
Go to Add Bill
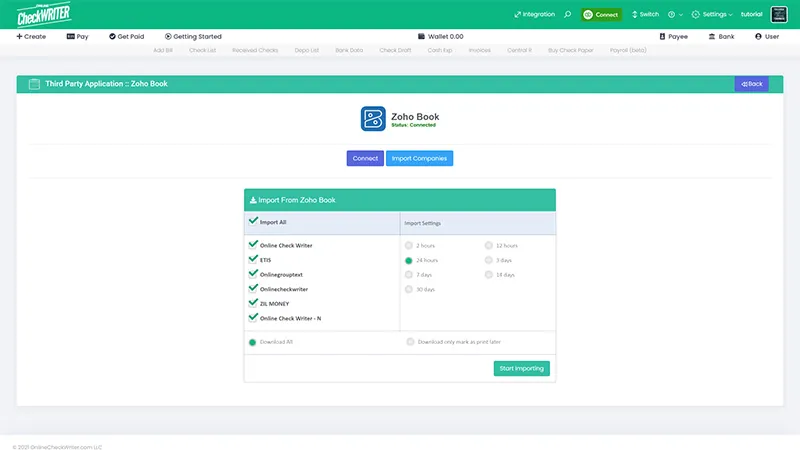(163, 50)
